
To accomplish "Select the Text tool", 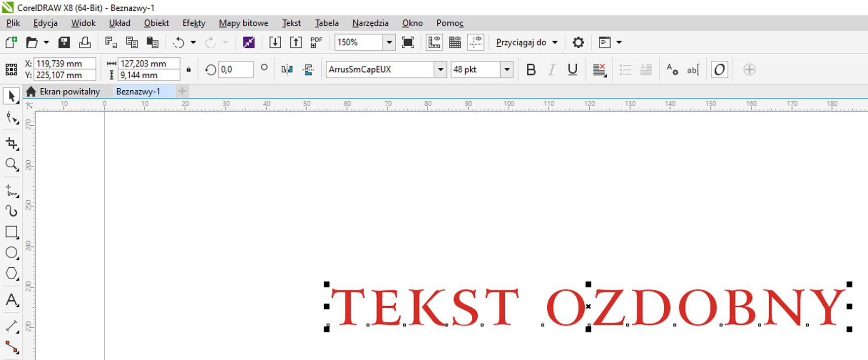I will pos(12,300).
